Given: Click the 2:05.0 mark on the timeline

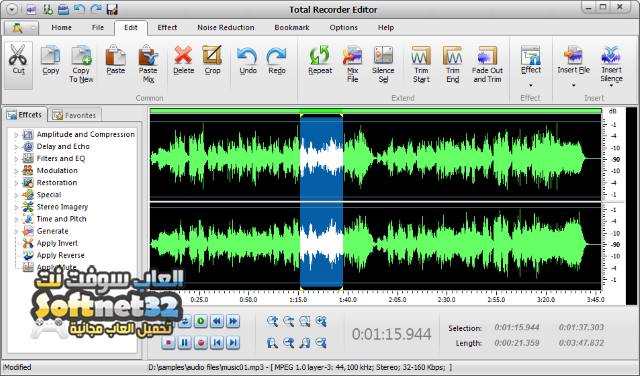Looking at the screenshot, I should pos(397,300).
